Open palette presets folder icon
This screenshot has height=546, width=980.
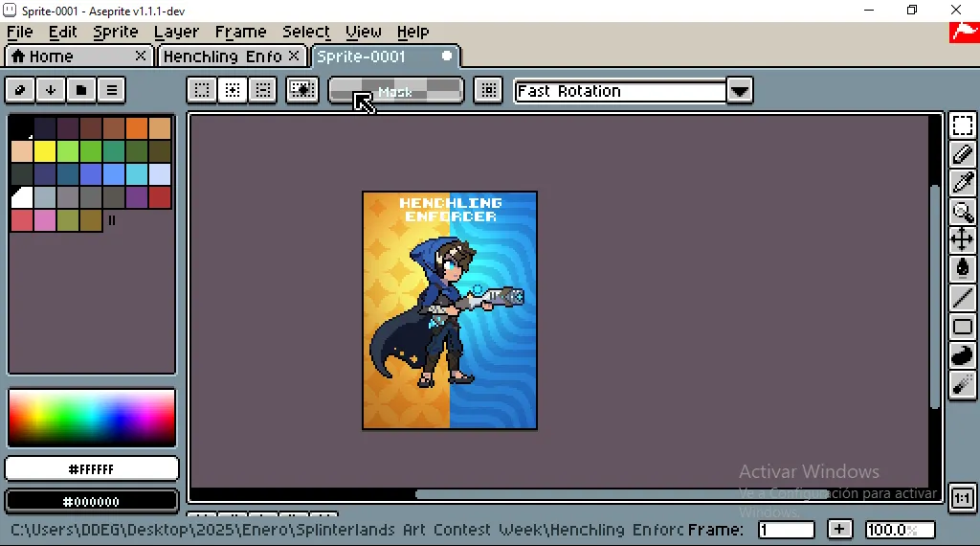point(81,90)
